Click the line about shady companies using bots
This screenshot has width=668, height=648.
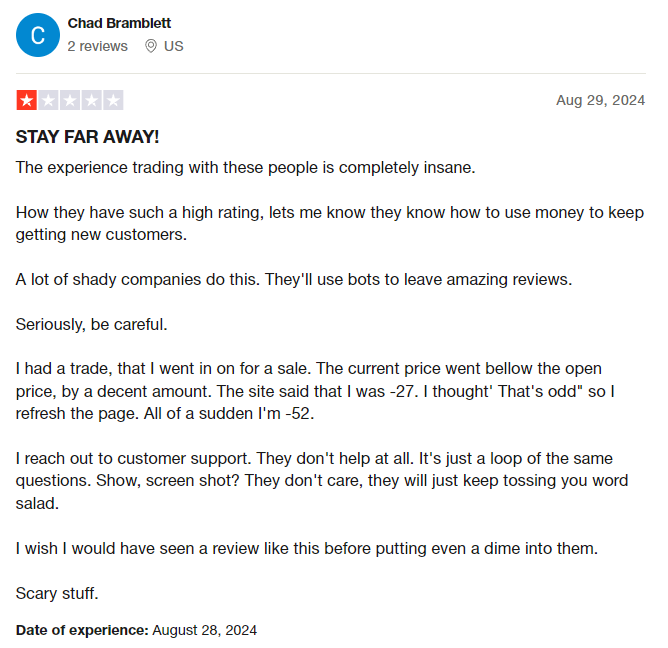294,280
